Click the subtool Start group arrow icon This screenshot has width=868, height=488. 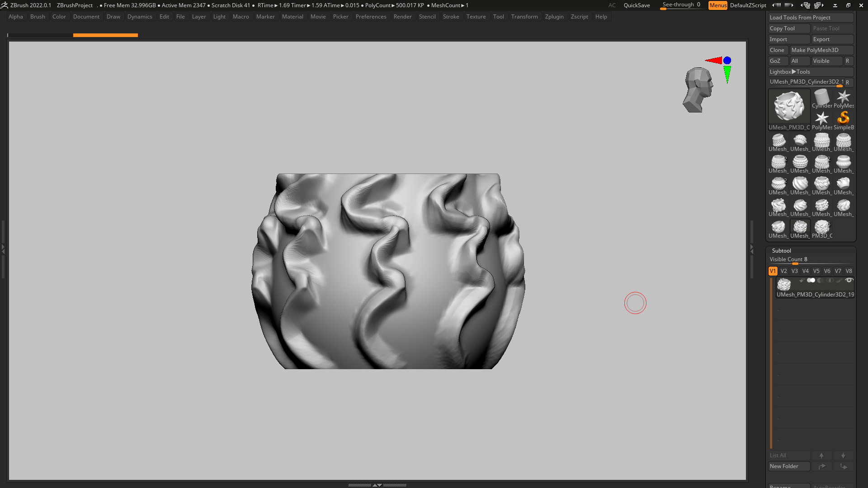(x=802, y=281)
